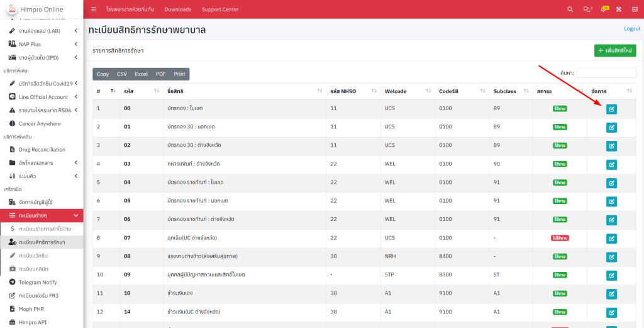
Task: Click the hamburger menu icon in top bar
Action: point(94,9)
